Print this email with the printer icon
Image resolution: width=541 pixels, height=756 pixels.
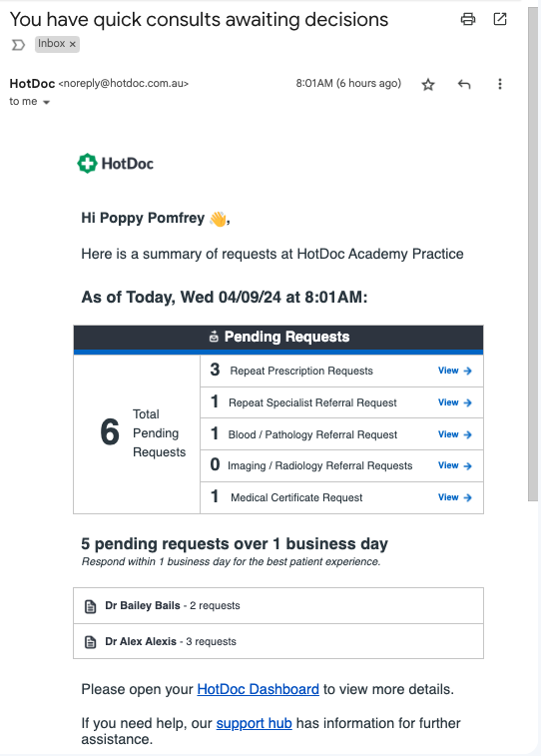point(468,19)
